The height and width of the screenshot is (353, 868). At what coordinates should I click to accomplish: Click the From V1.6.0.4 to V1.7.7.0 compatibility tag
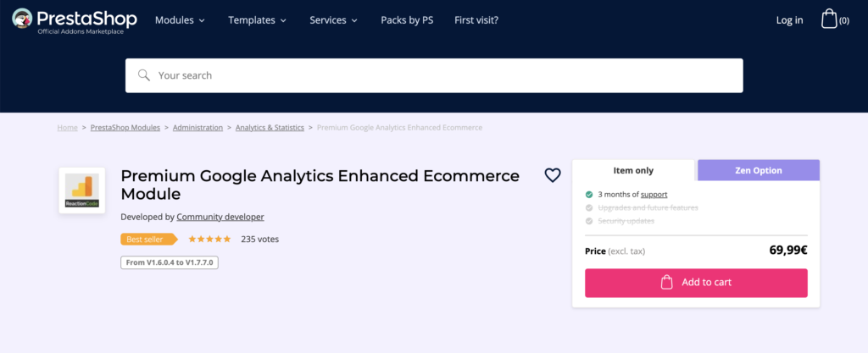pos(170,262)
